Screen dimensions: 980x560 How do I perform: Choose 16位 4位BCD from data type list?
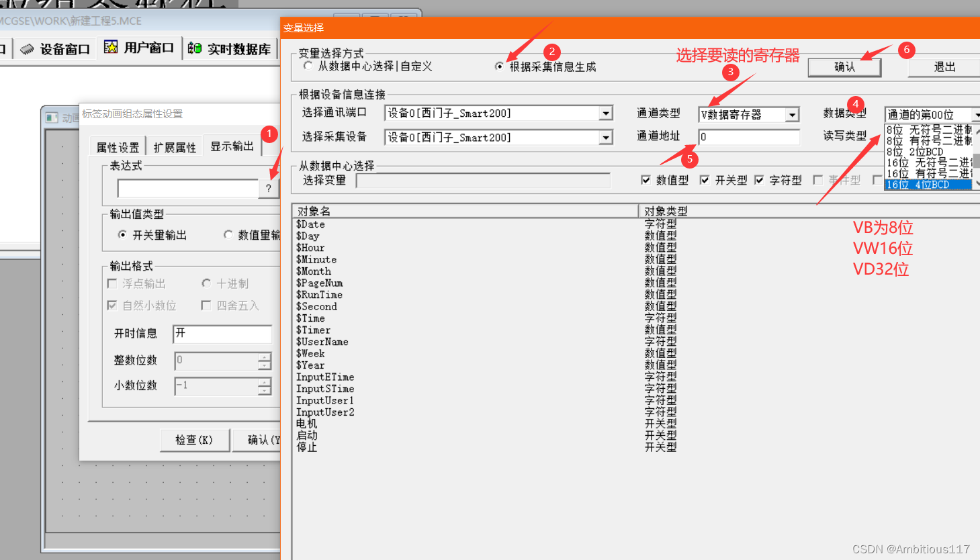click(x=928, y=185)
